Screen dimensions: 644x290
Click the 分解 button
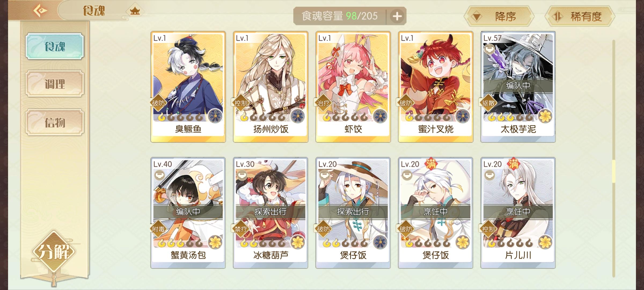54,252
